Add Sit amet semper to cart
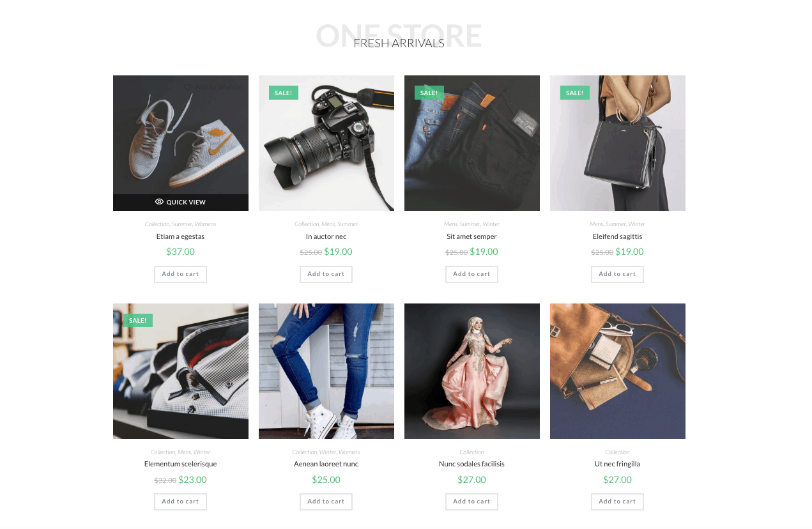Image resolution: width=812 pixels, height=529 pixels. tap(471, 274)
